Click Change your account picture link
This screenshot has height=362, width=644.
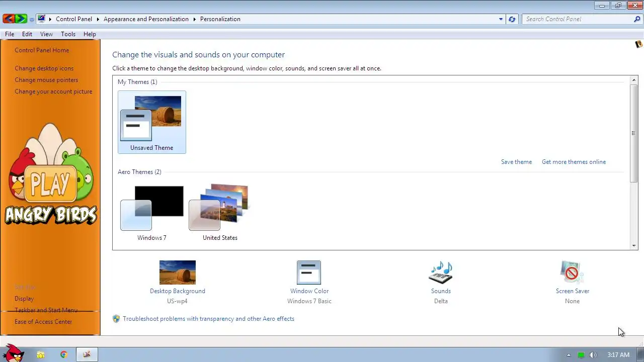click(x=53, y=92)
